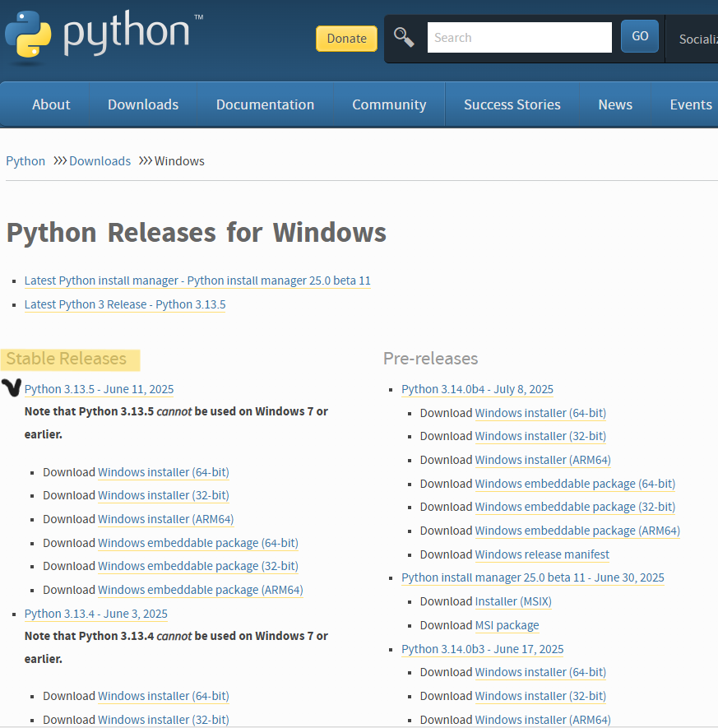Screen dimensions: 718x728
Task: Download 3.14.0b4 Windows embeddable package (64-bit)
Action: pyautogui.click(x=575, y=484)
